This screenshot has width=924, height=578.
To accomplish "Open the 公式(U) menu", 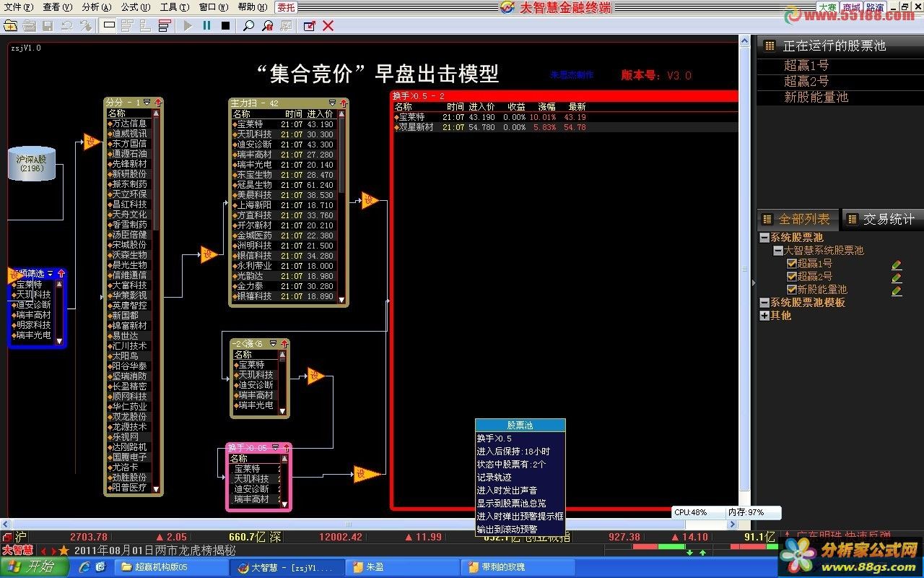I will tap(136, 7).
